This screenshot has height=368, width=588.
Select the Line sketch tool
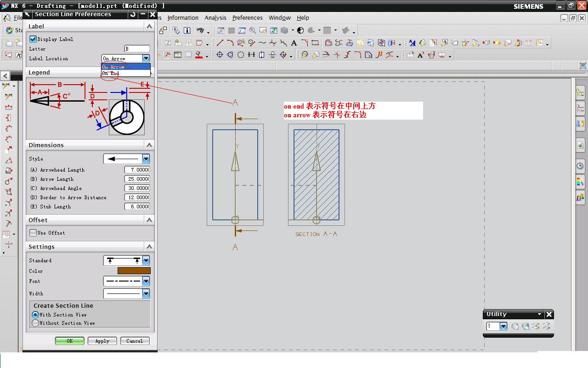pos(220,43)
